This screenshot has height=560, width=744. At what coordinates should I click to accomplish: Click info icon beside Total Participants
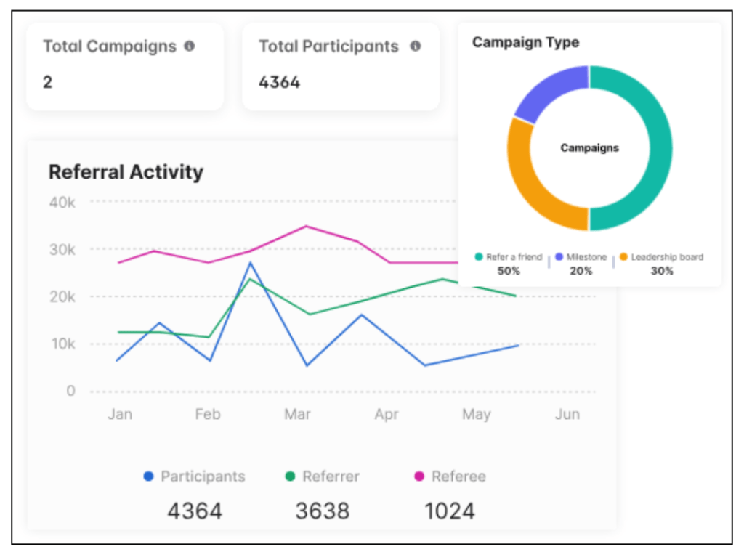(416, 46)
